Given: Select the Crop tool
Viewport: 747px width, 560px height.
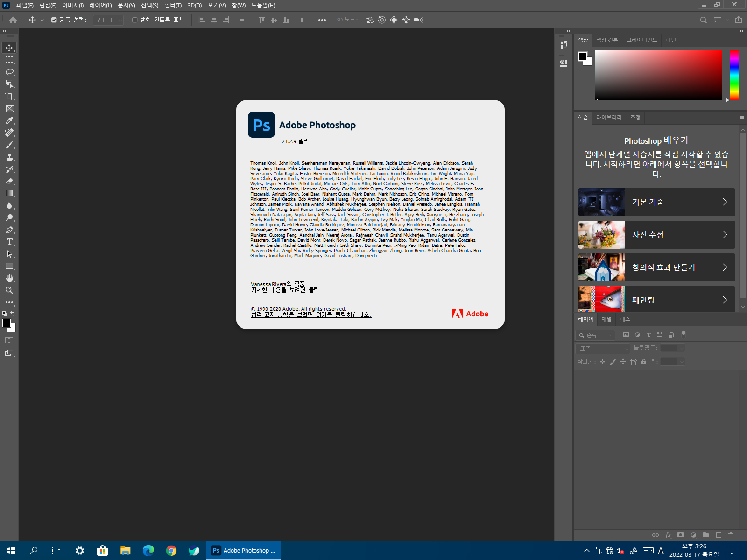Looking at the screenshot, I should tap(9, 96).
